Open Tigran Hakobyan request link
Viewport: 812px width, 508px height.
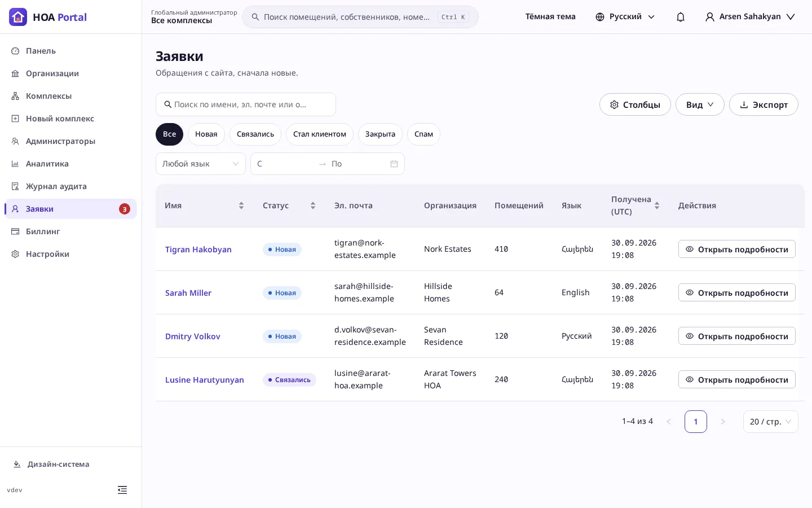tap(198, 249)
